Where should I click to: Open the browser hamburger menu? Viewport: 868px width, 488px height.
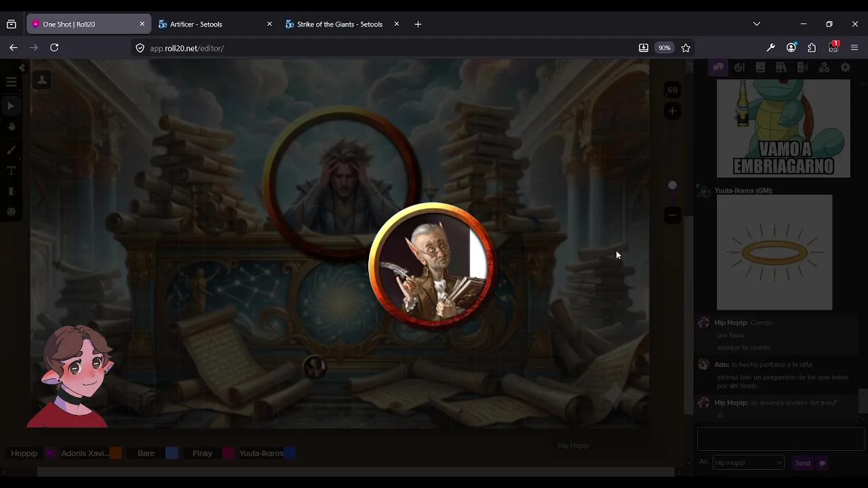[854, 48]
